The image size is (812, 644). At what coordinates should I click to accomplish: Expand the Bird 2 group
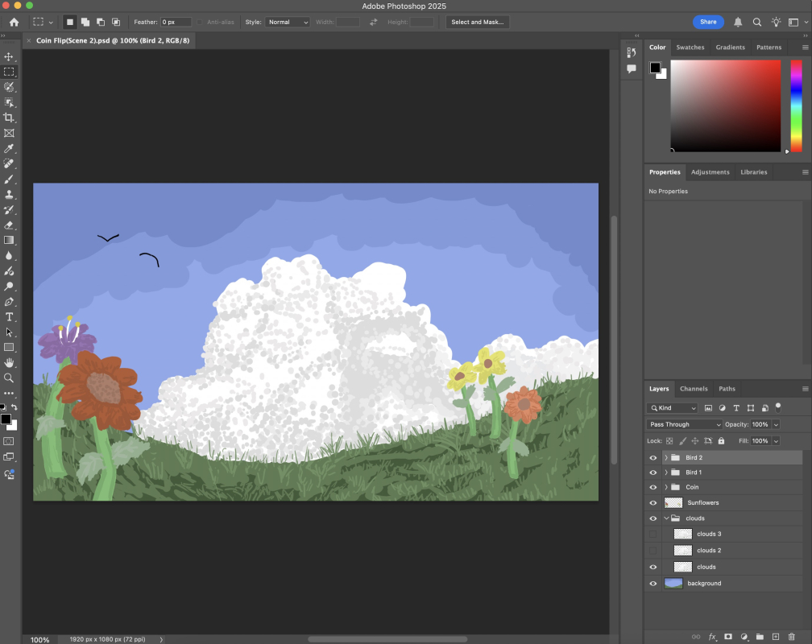[x=665, y=457]
